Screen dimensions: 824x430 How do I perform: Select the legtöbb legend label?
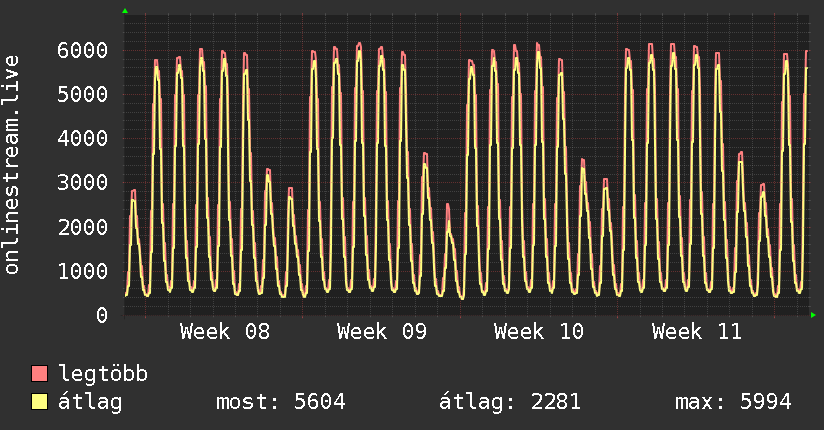pos(103,374)
